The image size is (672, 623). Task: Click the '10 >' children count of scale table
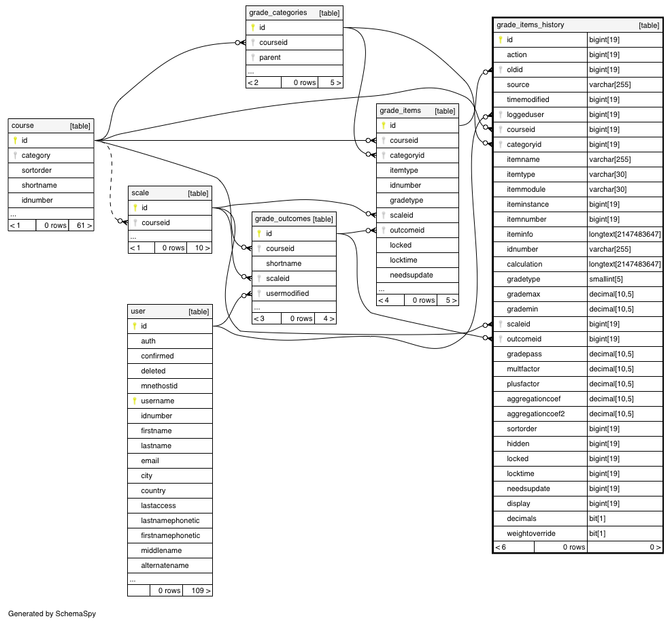click(200, 248)
